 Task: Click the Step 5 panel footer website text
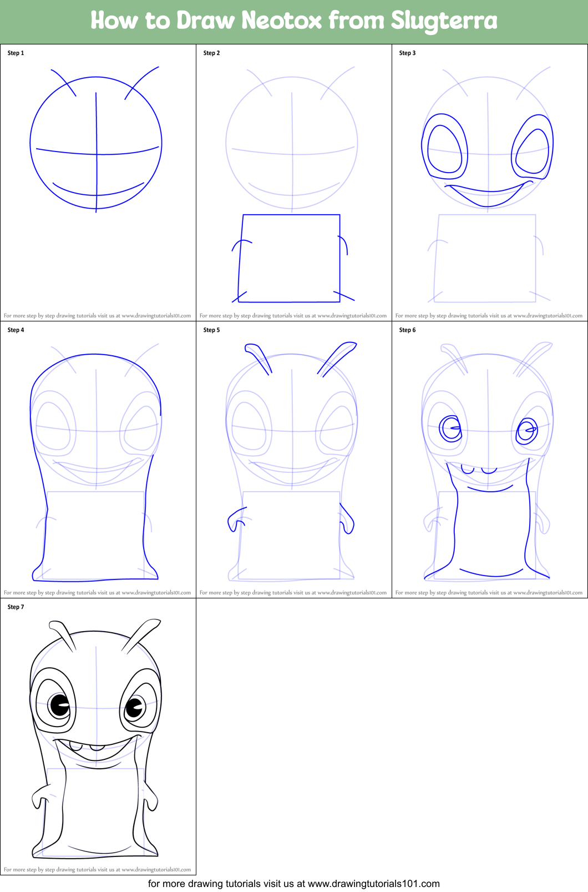pos(293,593)
